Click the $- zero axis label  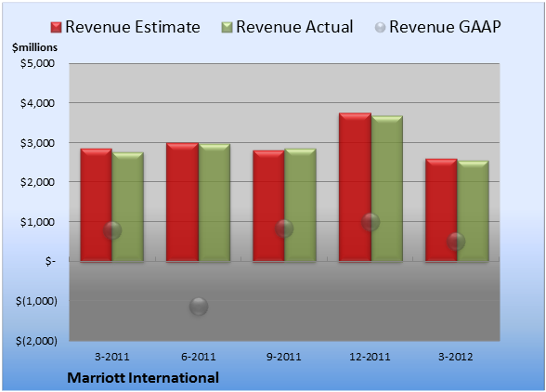(50, 261)
